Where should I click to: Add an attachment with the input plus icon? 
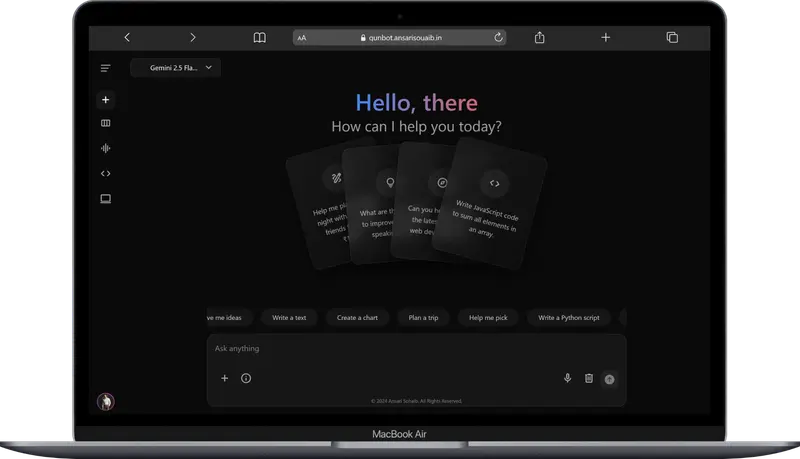point(224,378)
